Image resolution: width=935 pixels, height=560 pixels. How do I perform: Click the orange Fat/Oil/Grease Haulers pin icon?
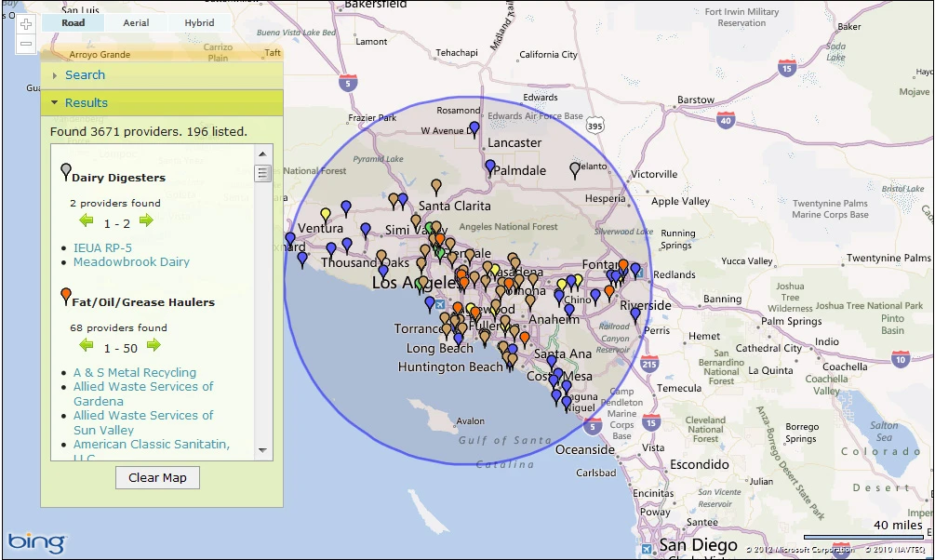coord(65,296)
